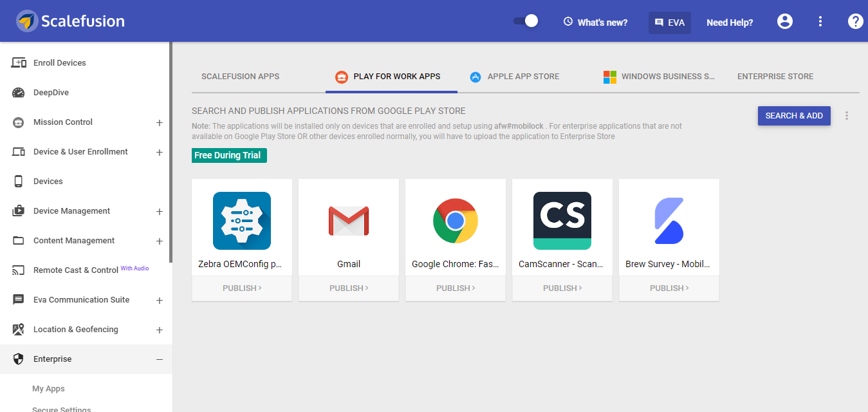Screen dimensions: 868x412
Task: Click the DeepDive gauge icon
Action: click(x=19, y=93)
